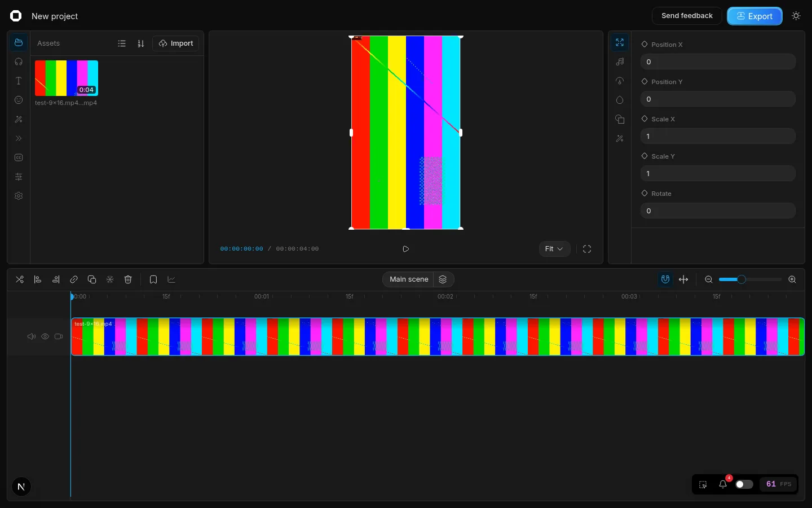Screen dimensions: 812x508
Task: Play the preview video
Action: (x=406, y=249)
